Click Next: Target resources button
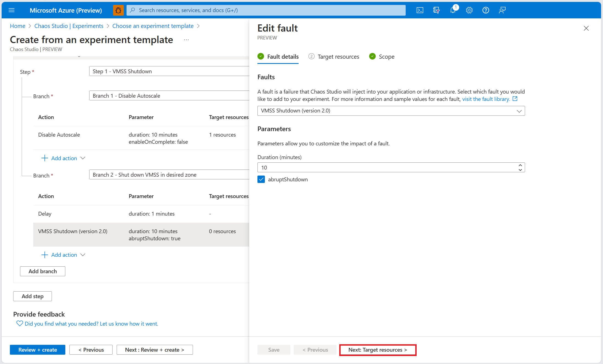The height and width of the screenshot is (364, 603). [377, 350]
